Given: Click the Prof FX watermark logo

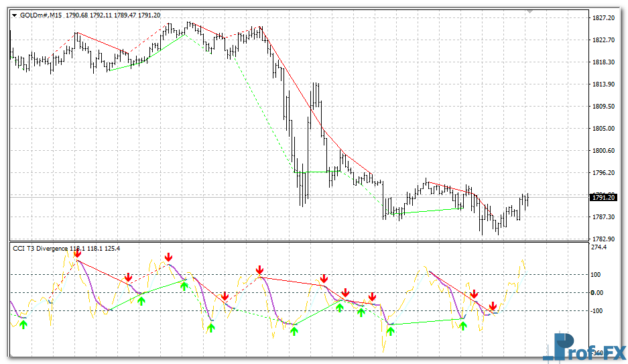Looking at the screenshot, I should pos(583,347).
